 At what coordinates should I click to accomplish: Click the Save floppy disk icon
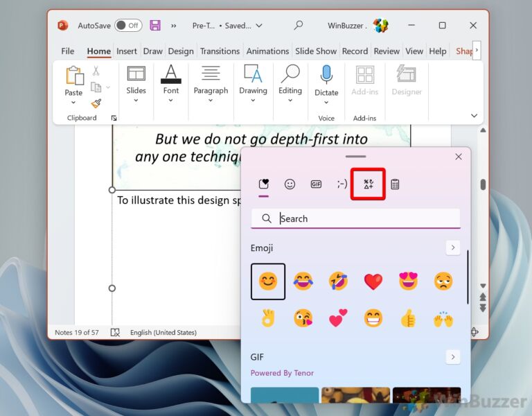155,26
